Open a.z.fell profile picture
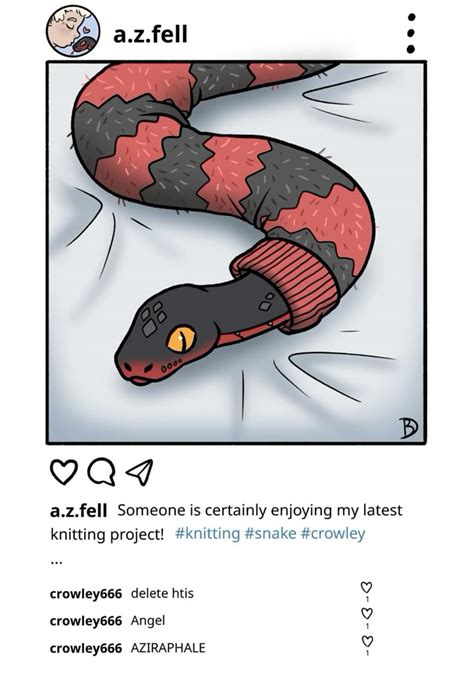 (73, 32)
